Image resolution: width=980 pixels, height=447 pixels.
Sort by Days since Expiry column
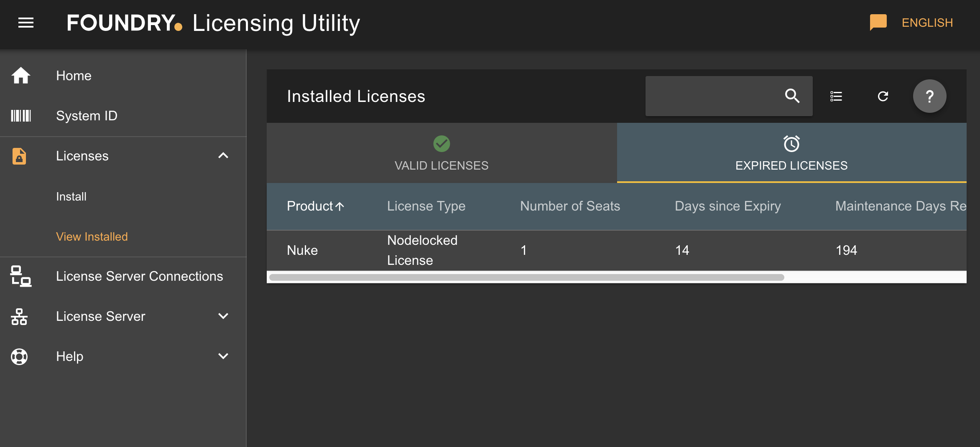pos(727,206)
